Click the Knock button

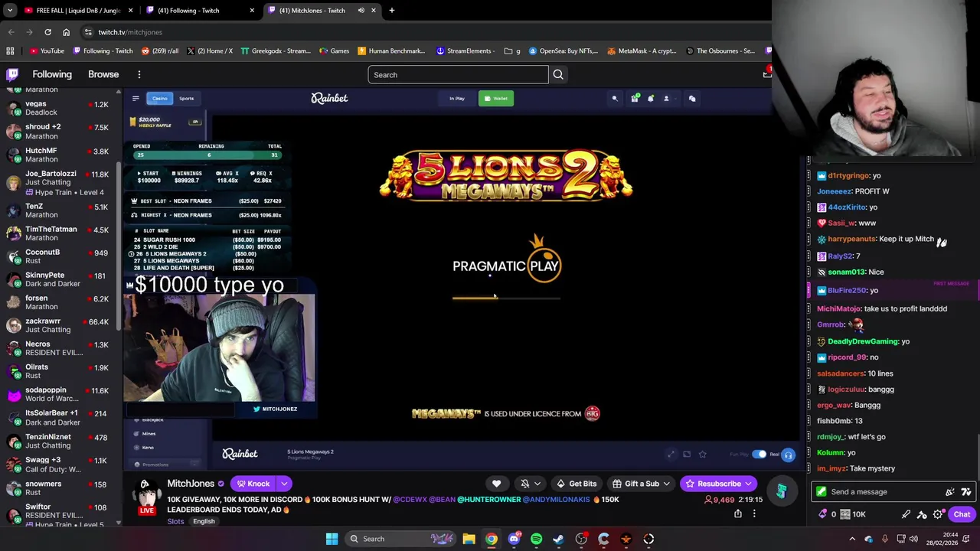(253, 484)
